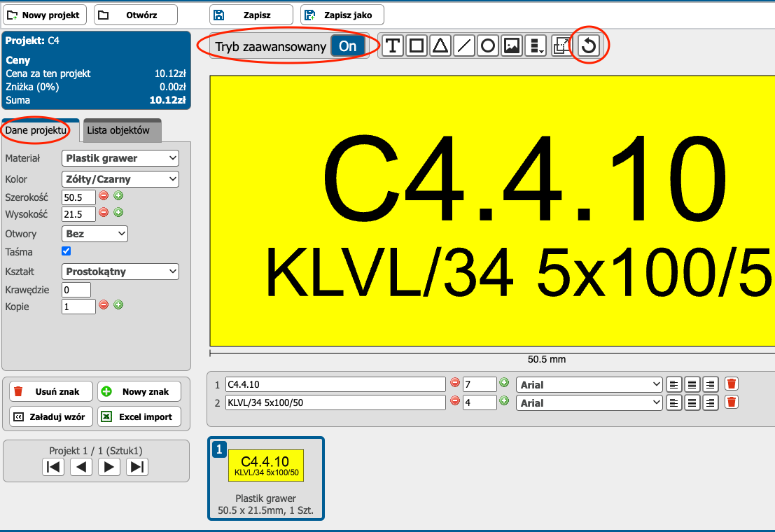Select the Triangle shape tool
Screen dimensions: 775x532
[x=440, y=47]
